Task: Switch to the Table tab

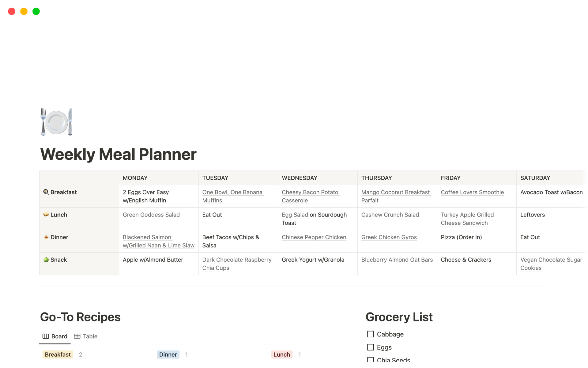Action: click(x=86, y=336)
